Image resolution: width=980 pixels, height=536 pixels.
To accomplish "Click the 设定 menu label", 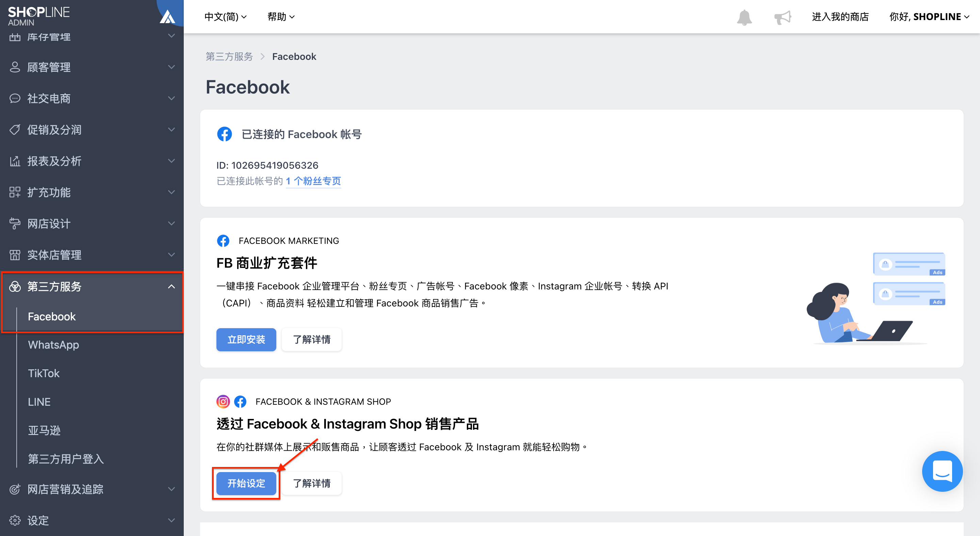I will click(38, 520).
